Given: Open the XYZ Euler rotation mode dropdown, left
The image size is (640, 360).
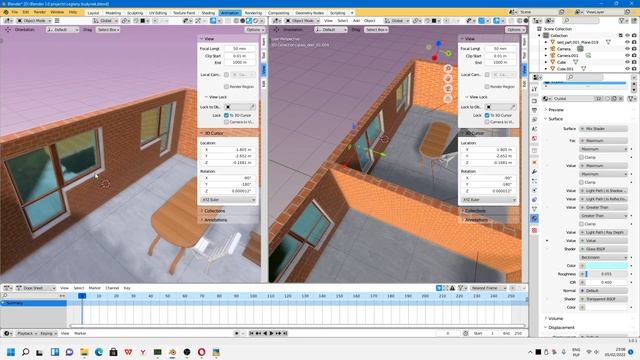Looking at the screenshot, I should pos(228,200).
